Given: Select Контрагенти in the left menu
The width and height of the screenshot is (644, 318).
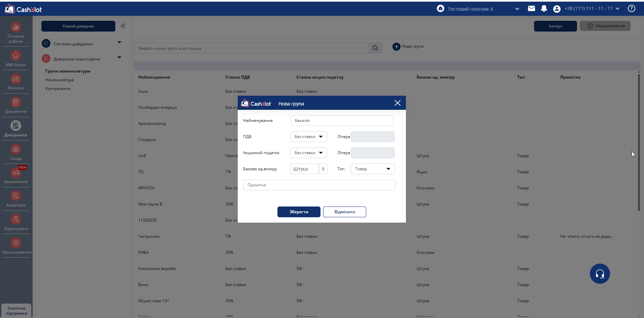Looking at the screenshot, I should point(58,89).
